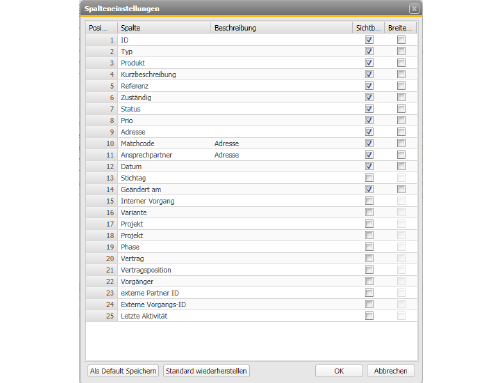Select the Stichtag row text
Screen dimensions: 502x383
click(x=133, y=178)
